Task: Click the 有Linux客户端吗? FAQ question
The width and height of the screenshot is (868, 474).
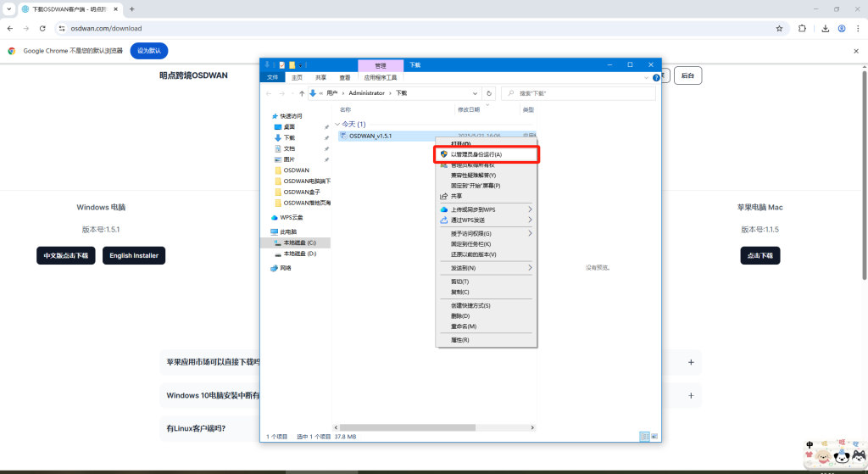Action: pyautogui.click(x=196, y=428)
